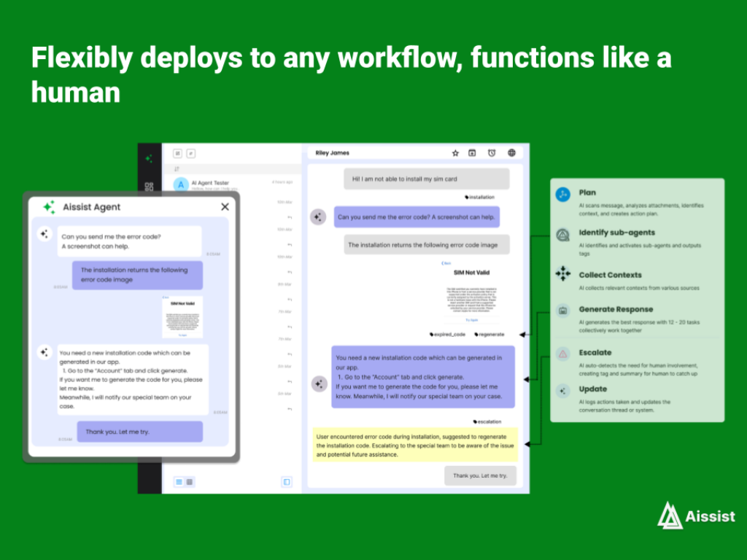Viewport: 747px width, 560px height.
Task: Click the Plan step icon
Action: tap(562, 195)
